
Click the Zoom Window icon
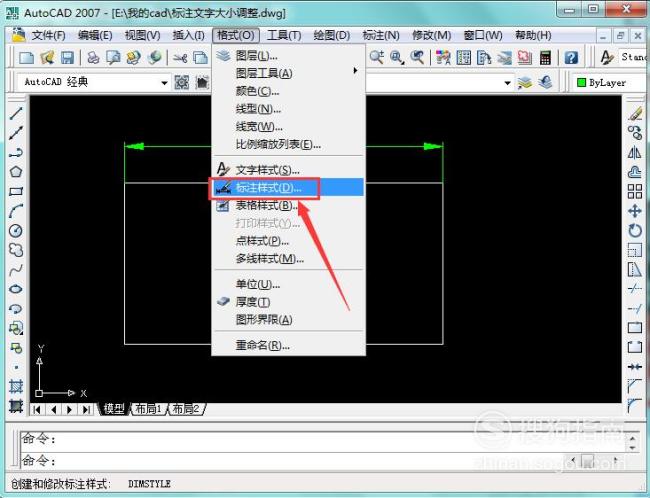(x=397, y=58)
